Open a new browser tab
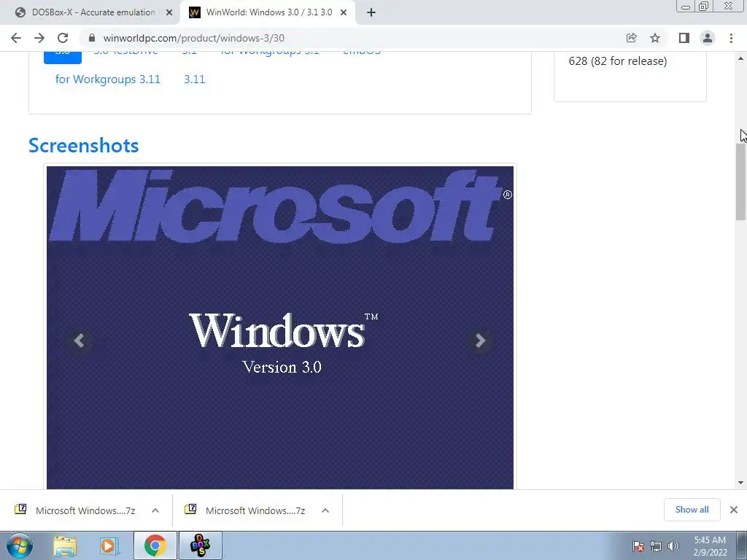747x560 pixels. (371, 13)
